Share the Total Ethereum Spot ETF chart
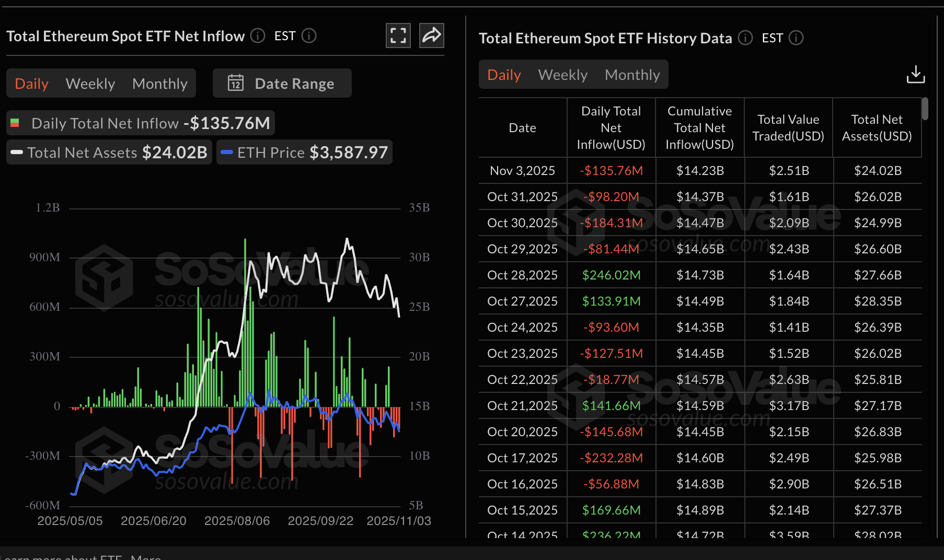Image resolution: width=944 pixels, height=560 pixels. [431, 35]
